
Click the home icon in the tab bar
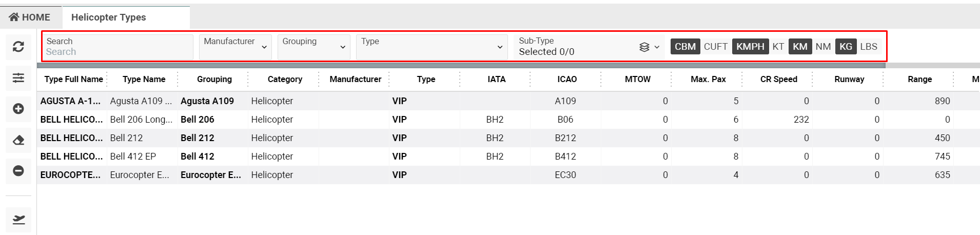point(14,17)
